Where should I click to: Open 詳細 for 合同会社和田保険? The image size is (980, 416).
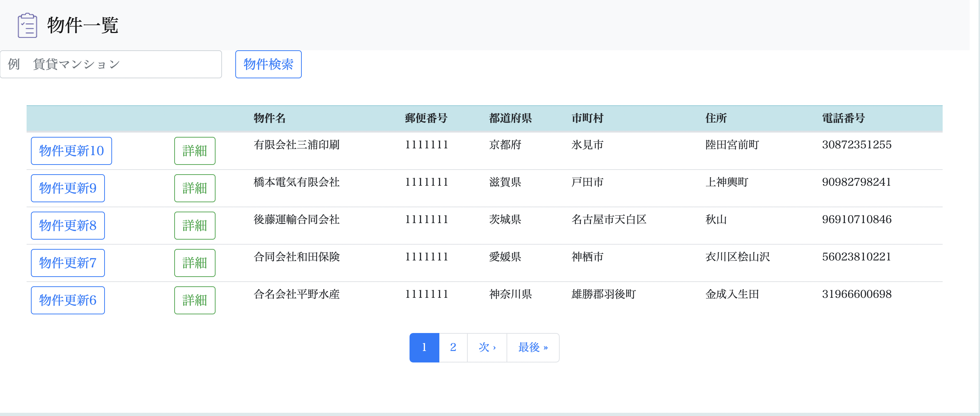194,263
